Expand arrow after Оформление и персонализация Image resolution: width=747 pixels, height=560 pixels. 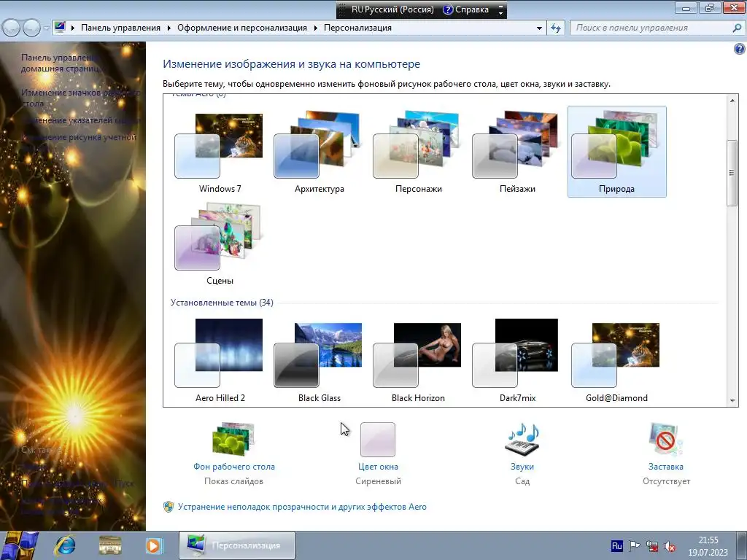315,28
